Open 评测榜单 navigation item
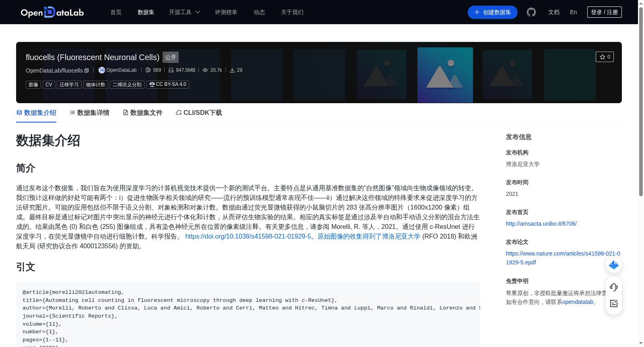The width and height of the screenshot is (644, 347). point(226,12)
